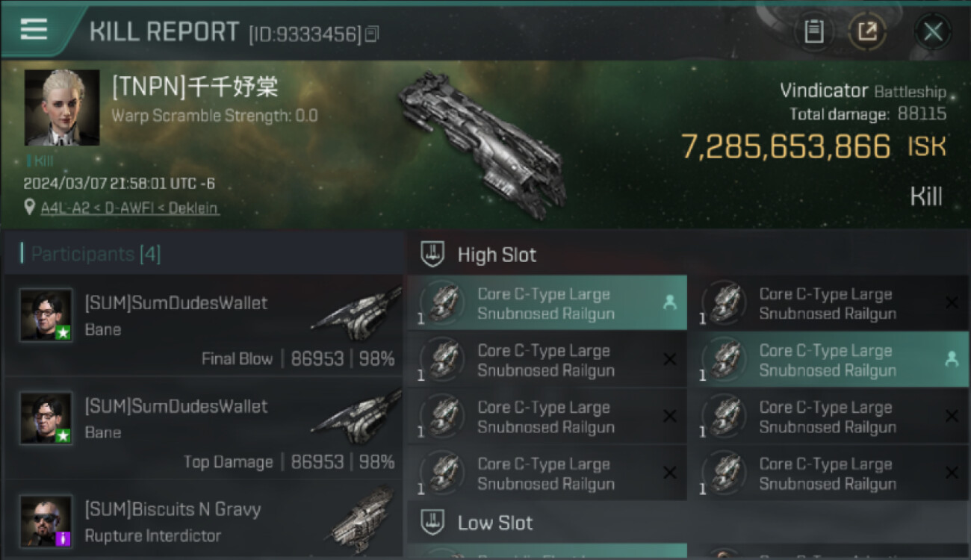Open the hamburger menu icon
The height and width of the screenshot is (560, 971).
[x=34, y=29]
